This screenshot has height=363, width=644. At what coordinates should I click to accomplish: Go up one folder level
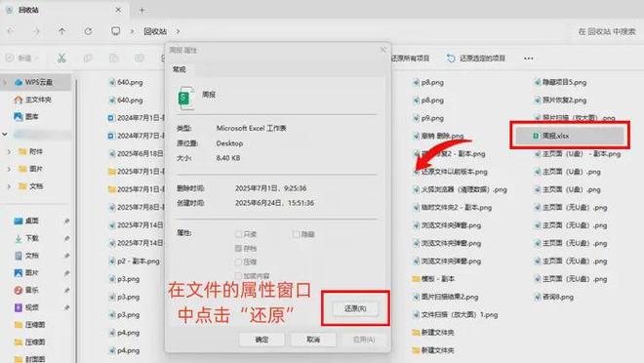(61, 31)
